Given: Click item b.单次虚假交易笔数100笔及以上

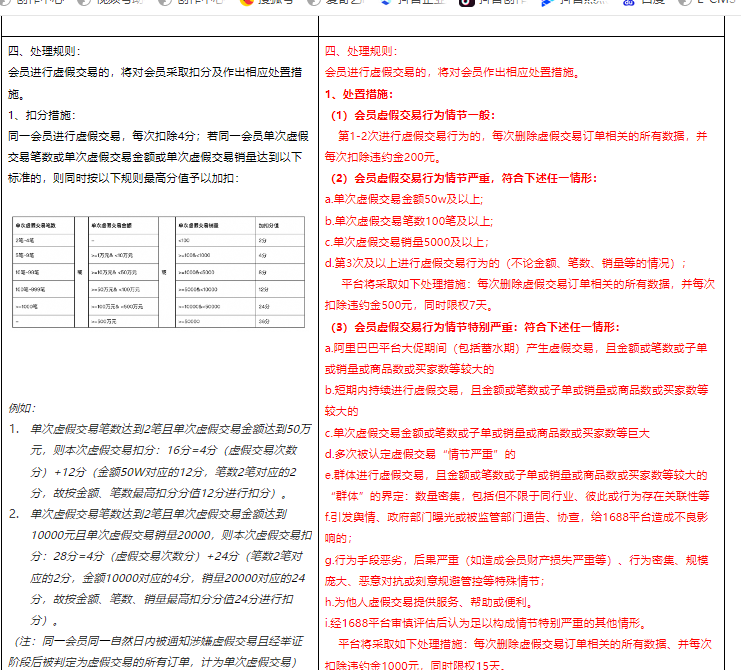Looking at the screenshot, I should 409,221.
